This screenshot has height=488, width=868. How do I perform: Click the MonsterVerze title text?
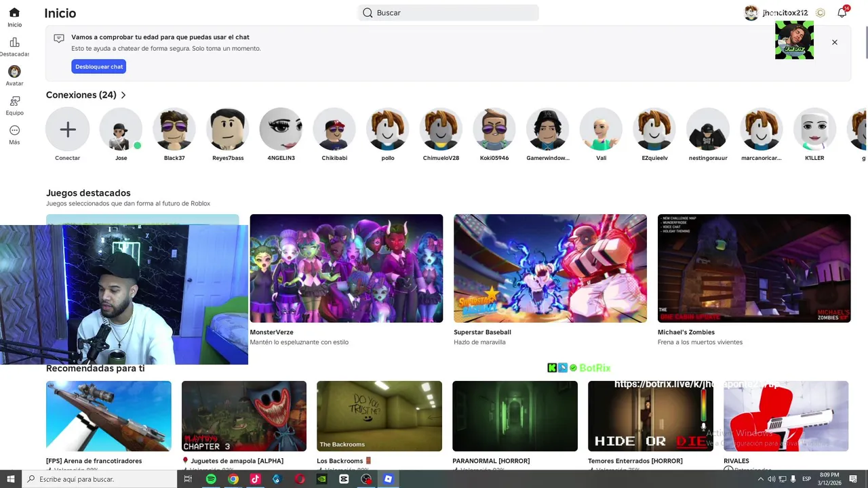pos(271,332)
